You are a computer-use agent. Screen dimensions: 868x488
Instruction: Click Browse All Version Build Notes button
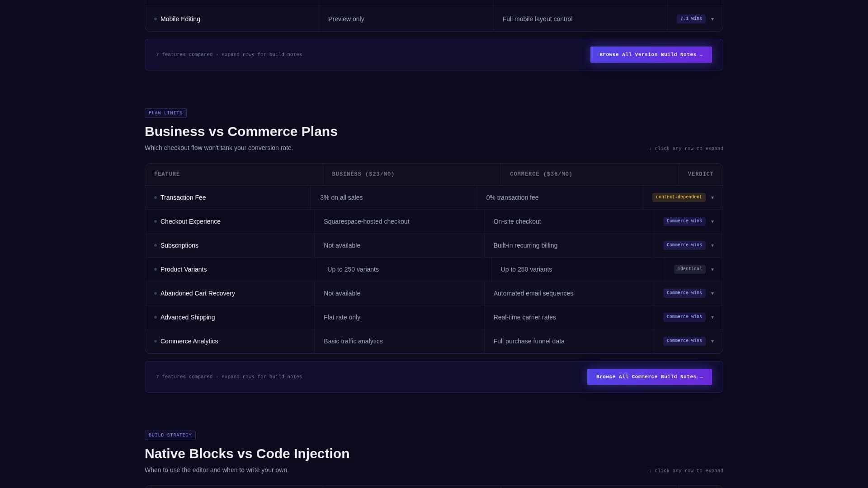651,55
